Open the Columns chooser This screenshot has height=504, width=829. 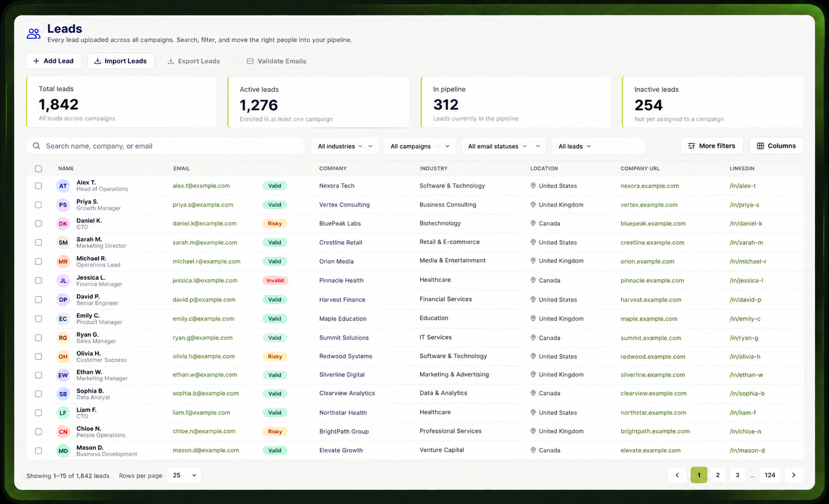(x=776, y=146)
